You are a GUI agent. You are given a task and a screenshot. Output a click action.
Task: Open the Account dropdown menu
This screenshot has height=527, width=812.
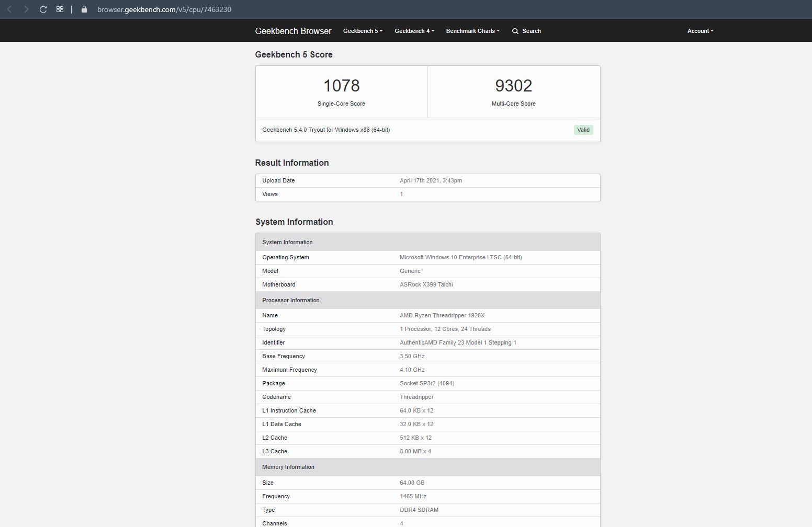(x=700, y=31)
